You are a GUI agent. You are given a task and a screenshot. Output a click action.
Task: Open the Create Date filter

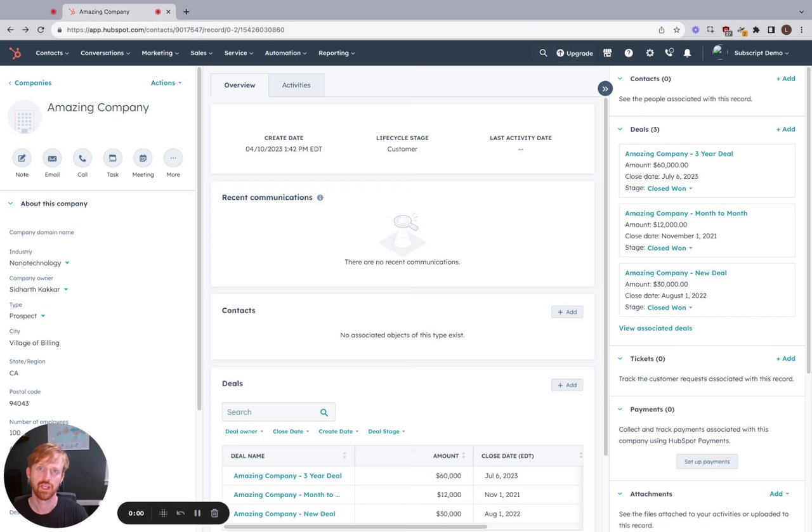point(339,432)
